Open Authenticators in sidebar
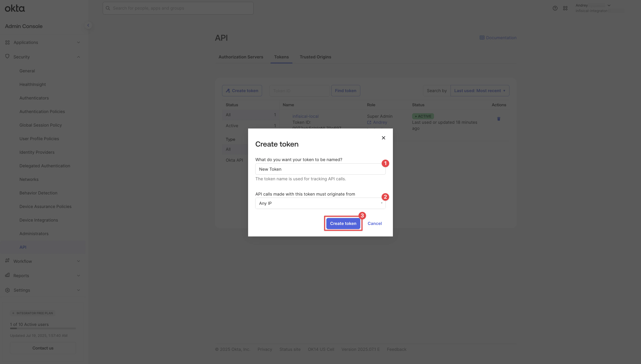This screenshot has width=641, height=364. point(34,98)
